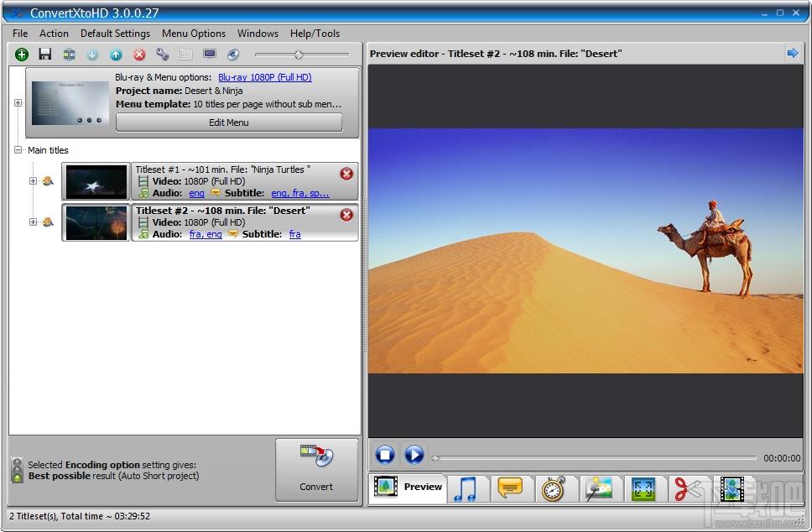Viewport: 812px width, 532px height.
Task: Select the Titleset #2 Desert thumbnail
Action: pos(96,222)
